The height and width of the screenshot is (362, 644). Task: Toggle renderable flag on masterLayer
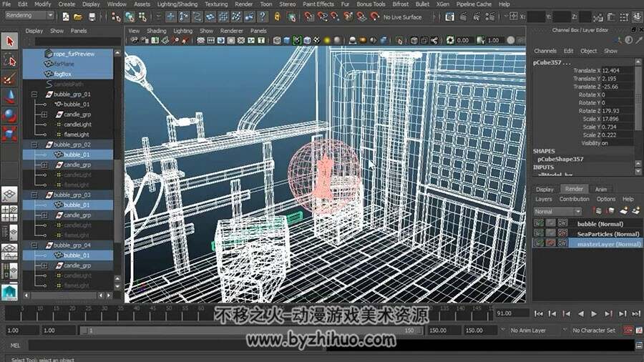coord(538,243)
